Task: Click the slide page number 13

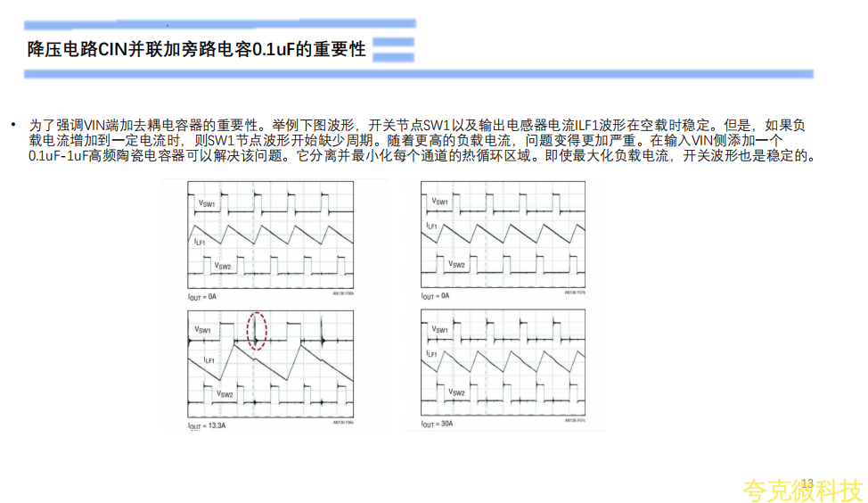Action: pos(807,482)
